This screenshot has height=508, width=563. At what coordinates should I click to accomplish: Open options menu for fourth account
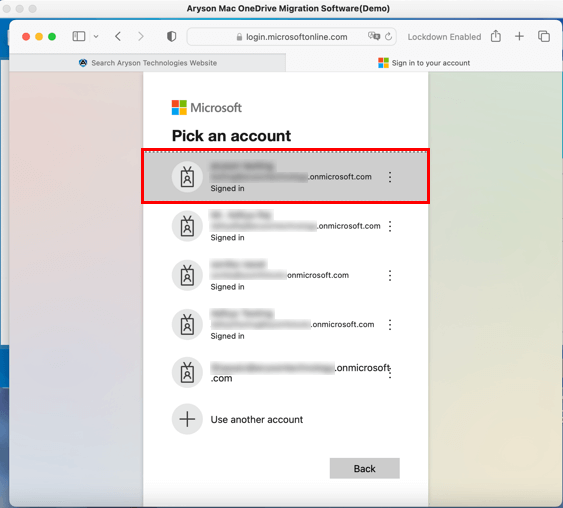[390, 325]
